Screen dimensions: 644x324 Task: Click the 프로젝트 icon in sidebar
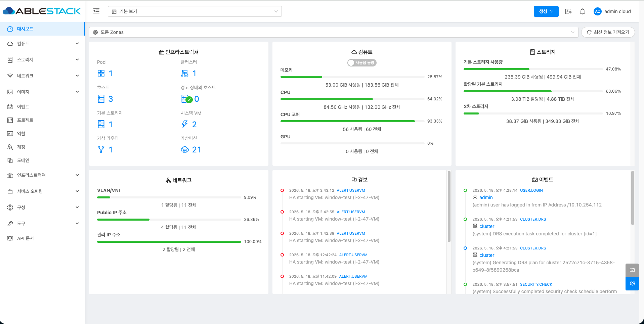(x=10, y=120)
